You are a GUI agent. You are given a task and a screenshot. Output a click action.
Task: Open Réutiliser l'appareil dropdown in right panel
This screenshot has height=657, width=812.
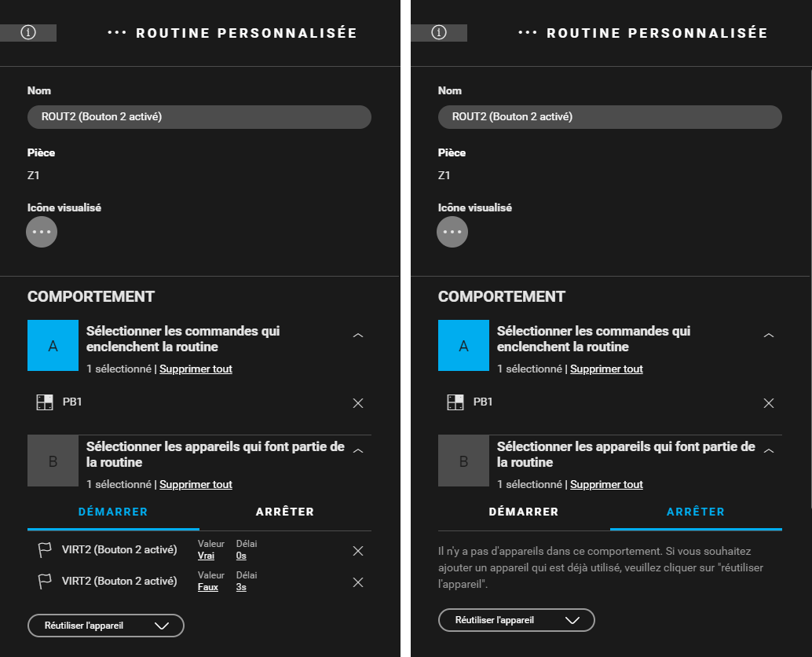(516, 620)
